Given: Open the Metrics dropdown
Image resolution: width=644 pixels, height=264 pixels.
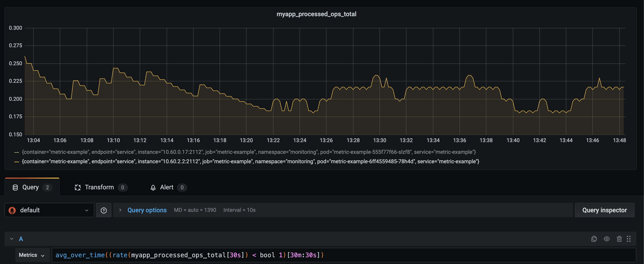Looking at the screenshot, I should [32, 255].
